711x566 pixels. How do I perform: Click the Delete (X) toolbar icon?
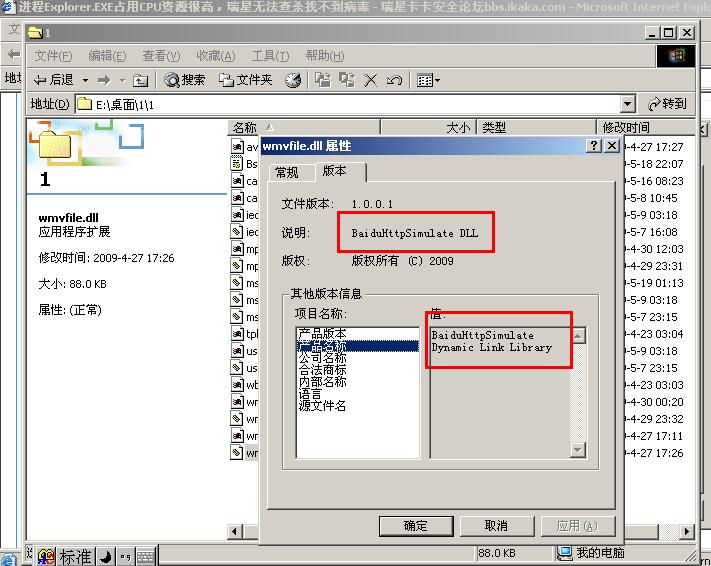pyautogui.click(x=370, y=81)
